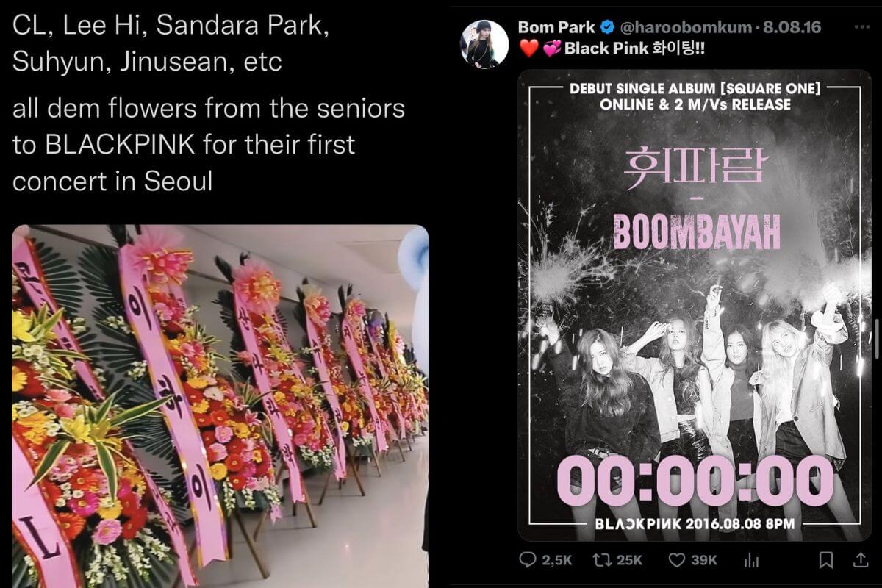Click the 25K retweet count
This screenshot has width=882, height=588.
click(628, 560)
